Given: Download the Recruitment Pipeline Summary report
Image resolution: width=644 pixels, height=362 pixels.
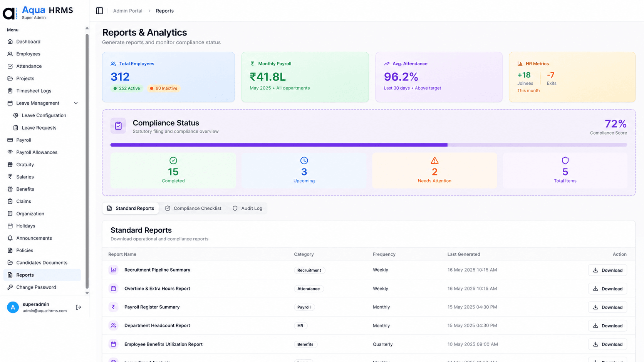Looking at the screenshot, I should [x=607, y=270].
